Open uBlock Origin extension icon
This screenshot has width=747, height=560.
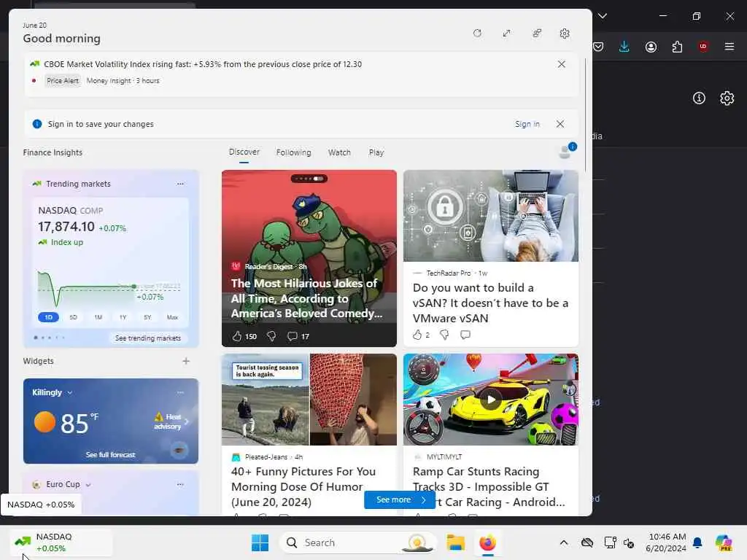[703, 47]
